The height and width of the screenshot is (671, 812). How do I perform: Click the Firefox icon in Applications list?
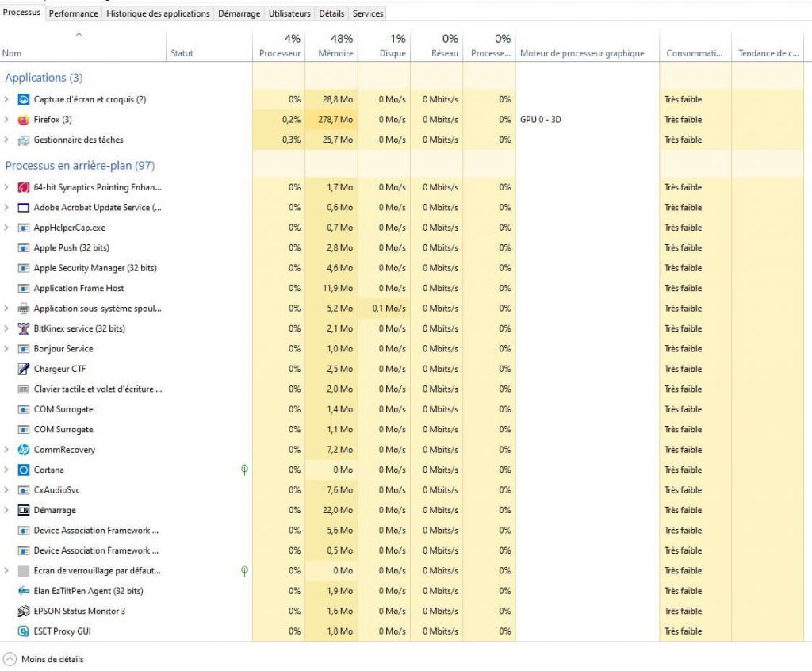click(23, 120)
